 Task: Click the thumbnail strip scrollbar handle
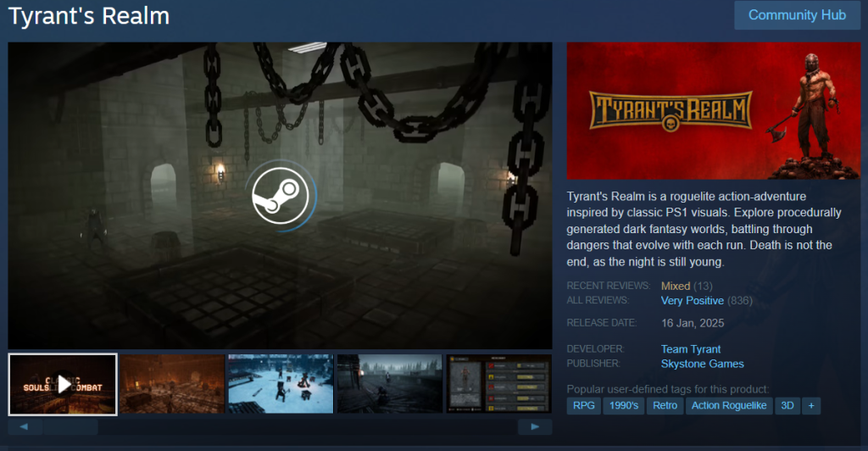click(71, 426)
